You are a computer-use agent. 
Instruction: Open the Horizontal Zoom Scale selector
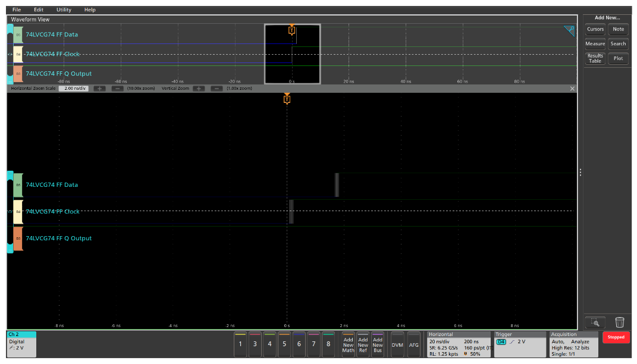(x=74, y=88)
